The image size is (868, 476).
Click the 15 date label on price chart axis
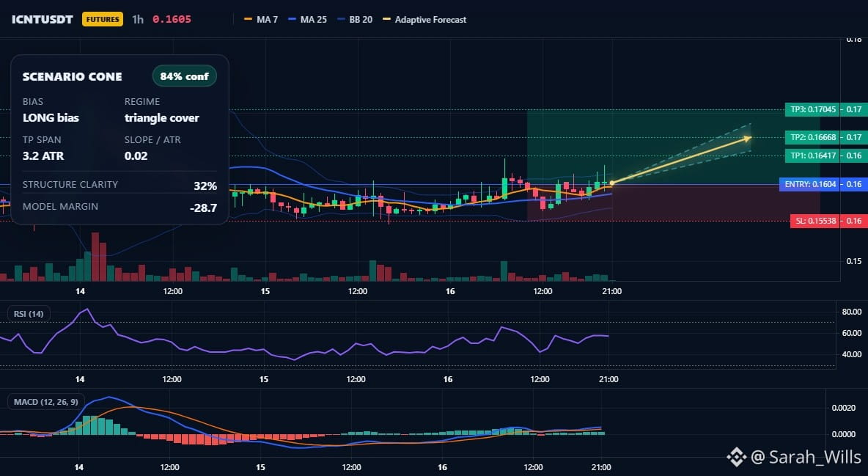(265, 291)
